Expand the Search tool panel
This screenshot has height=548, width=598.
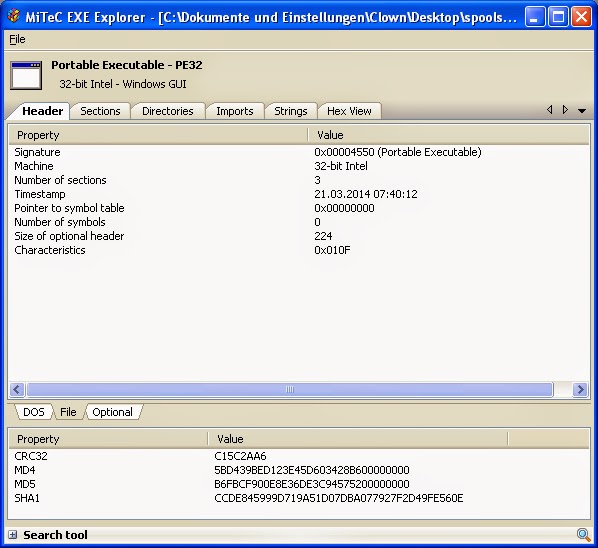[x=12, y=535]
